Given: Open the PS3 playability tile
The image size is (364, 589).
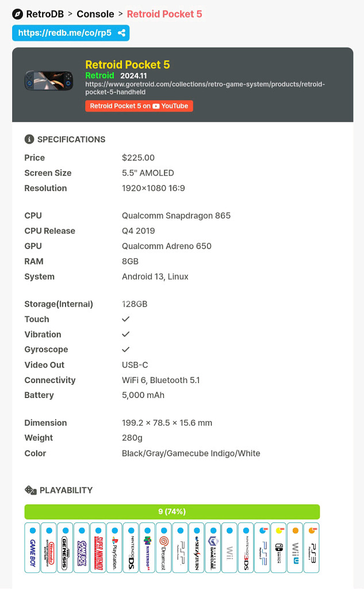Looking at the screenshot, I should tap(312, 547).
